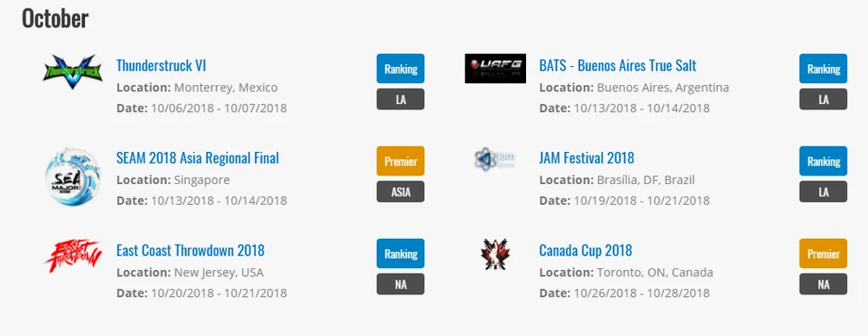Open the Thunderstruck VI event link
The width and height of the screenshot is (868, 336).
161,65
